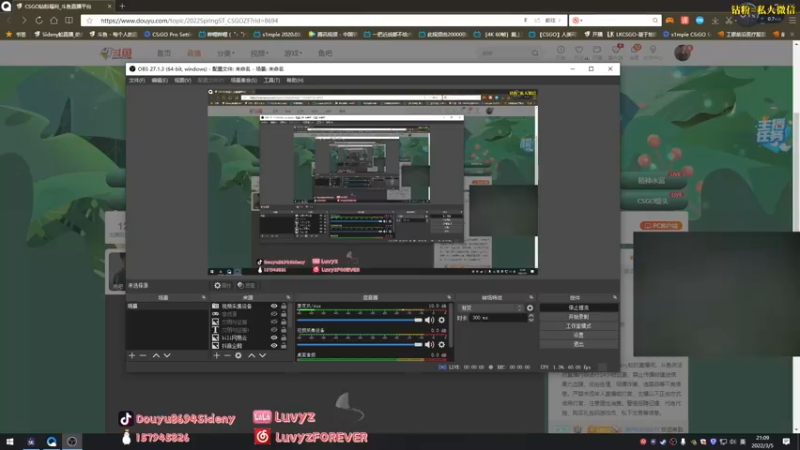Move the source up in the 来源 dock
Viewport: 800px width, 450px height.
[x=252, y=355]
